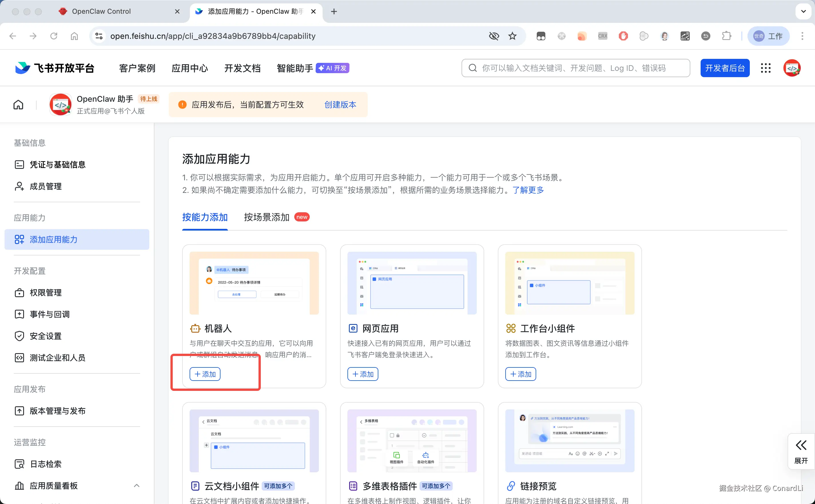Reload the page with refresh icon
This screenshot has height=504, width=815.
[54, 36]
